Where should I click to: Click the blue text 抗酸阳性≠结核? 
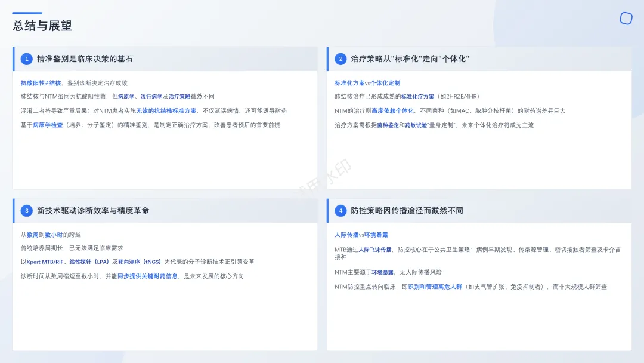[41, 83]
